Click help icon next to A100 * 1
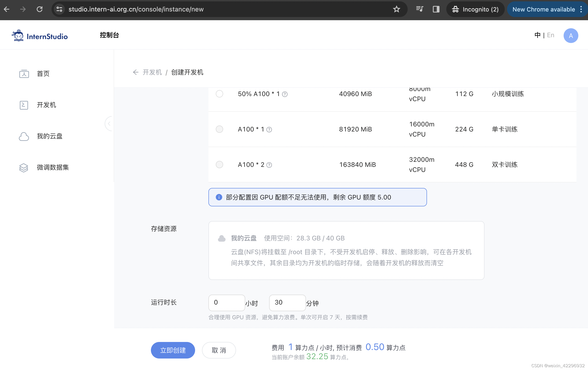Viewport: 588px width, 370px height. click(x=269, y=130)
